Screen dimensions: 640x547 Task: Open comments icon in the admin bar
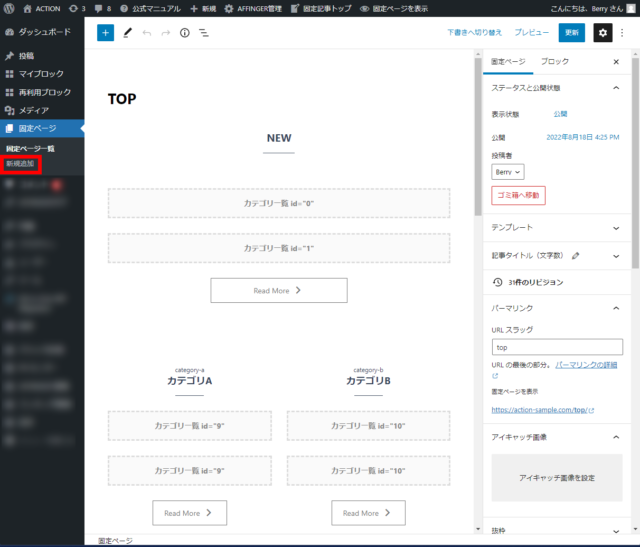coord(100,8)
